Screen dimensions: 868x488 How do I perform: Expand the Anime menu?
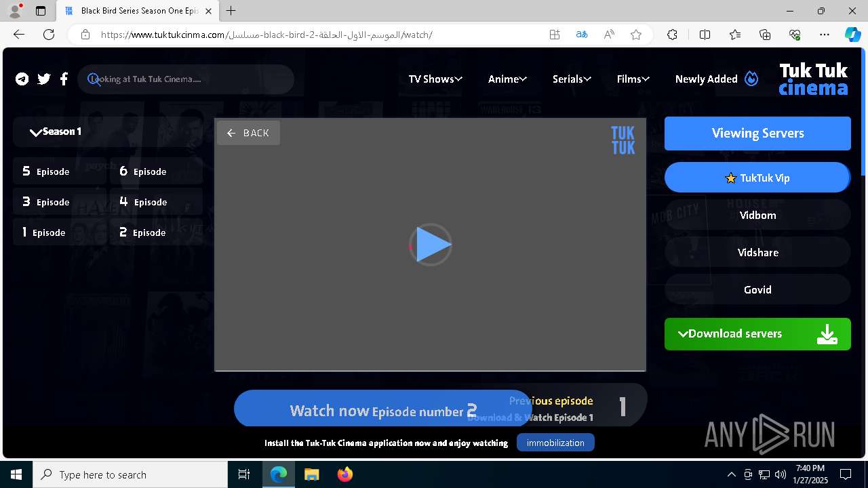point(507,79)
